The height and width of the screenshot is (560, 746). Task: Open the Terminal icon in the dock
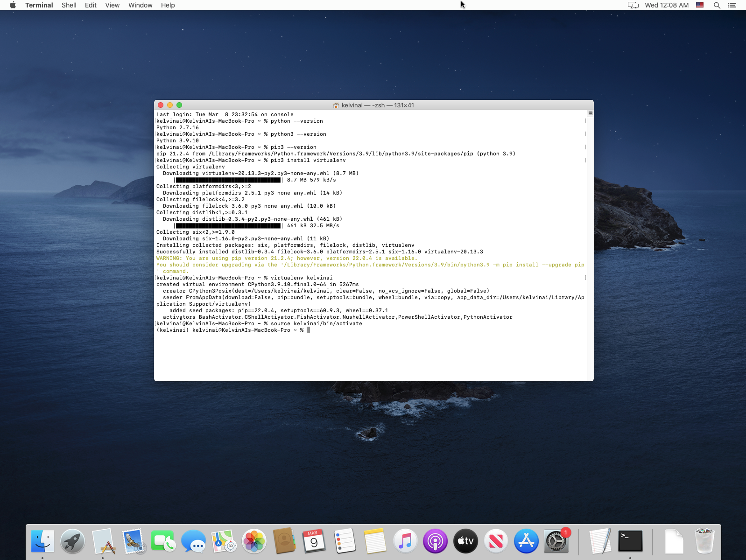pyautogui.click(x=630, y=541)
